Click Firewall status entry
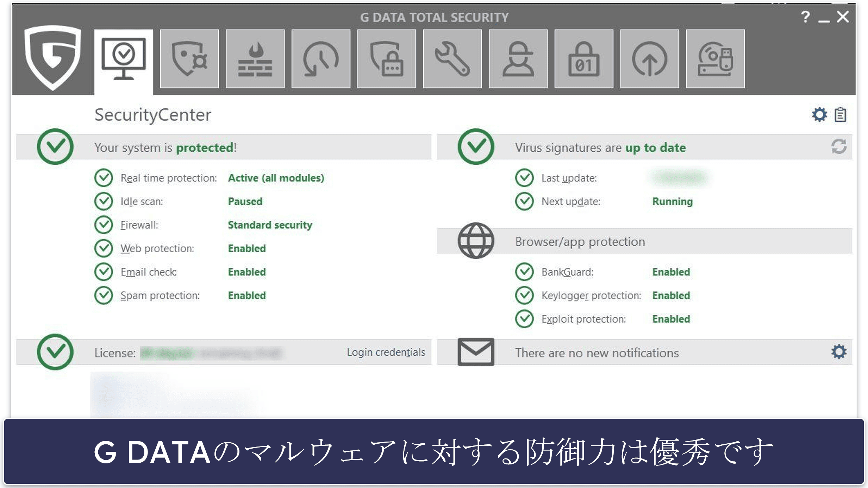Screen dimensions: 868x488 [139, 225]
